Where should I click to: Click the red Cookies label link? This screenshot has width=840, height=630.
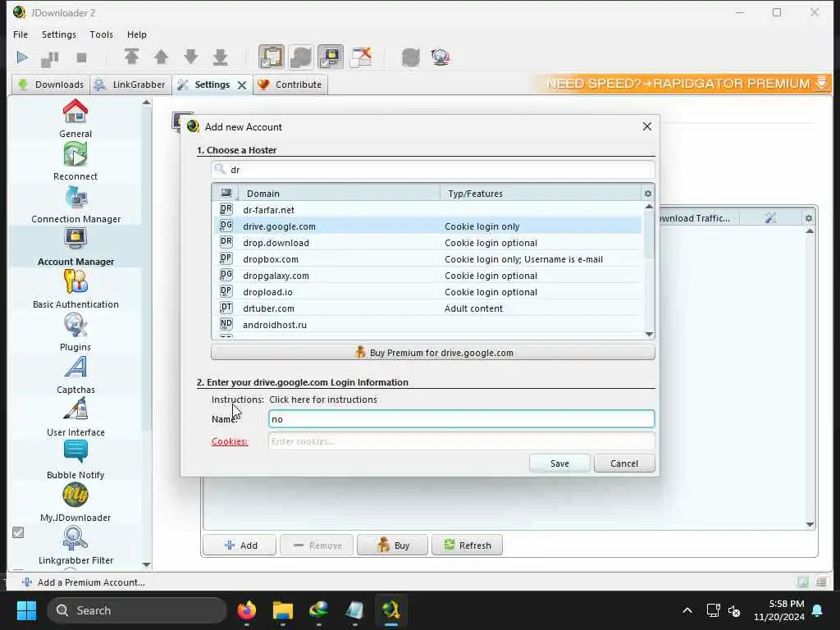230,441
